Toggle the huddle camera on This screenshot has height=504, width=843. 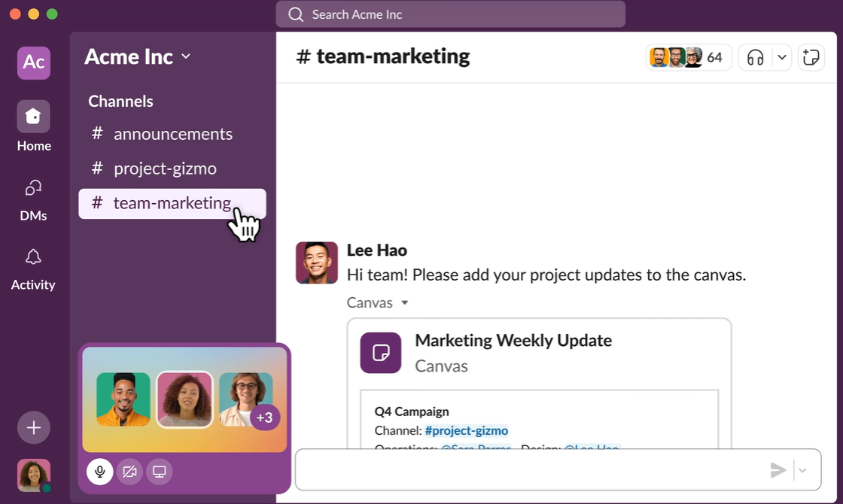tap(129, 472)
